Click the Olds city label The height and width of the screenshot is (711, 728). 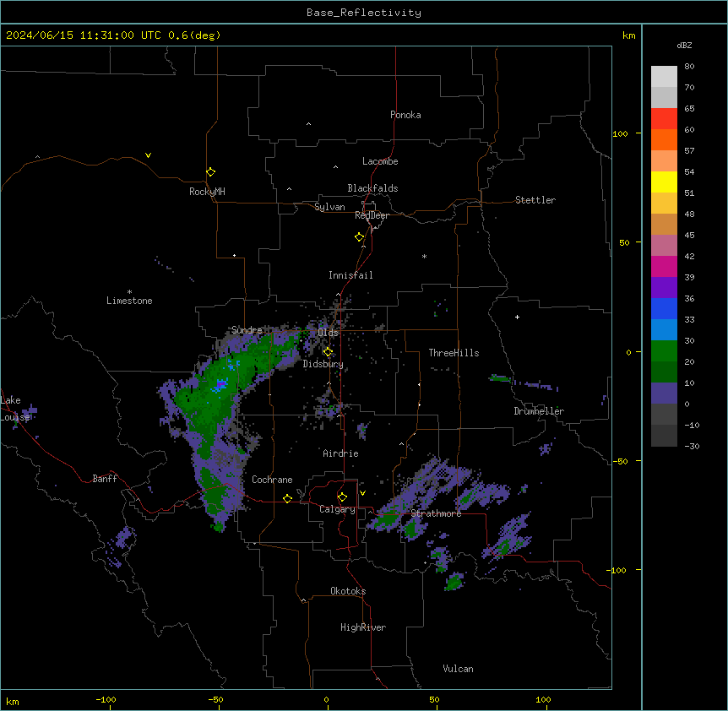[x=328, y=333]
